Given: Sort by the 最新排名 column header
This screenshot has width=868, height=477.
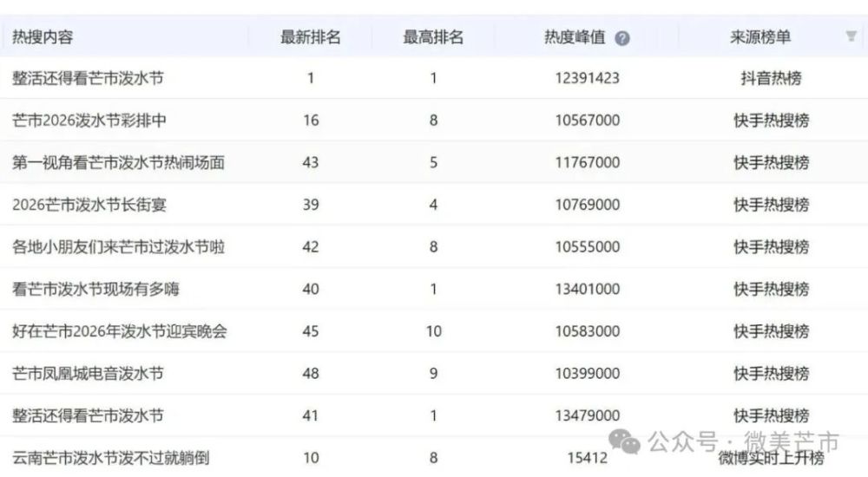Looking at the screenshot, I should pyautogui.click(x=310, y=37).
